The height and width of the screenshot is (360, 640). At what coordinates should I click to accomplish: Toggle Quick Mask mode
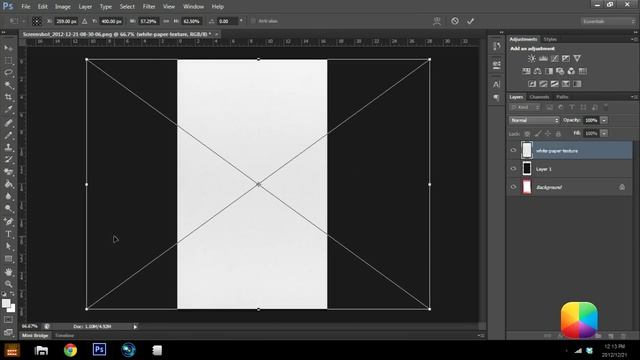coord(8,320)
